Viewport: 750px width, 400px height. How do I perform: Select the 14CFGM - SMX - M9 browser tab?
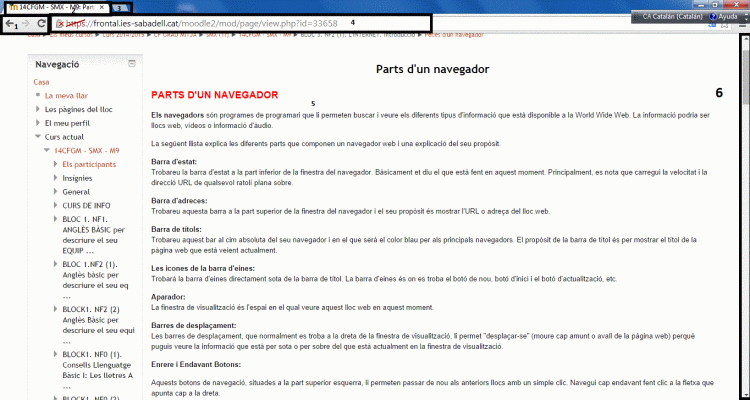coord(56,7)
